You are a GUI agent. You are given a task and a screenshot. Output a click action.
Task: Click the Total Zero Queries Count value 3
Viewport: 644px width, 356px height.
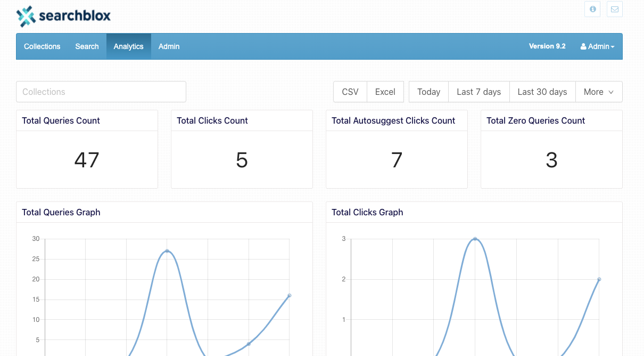551,160
